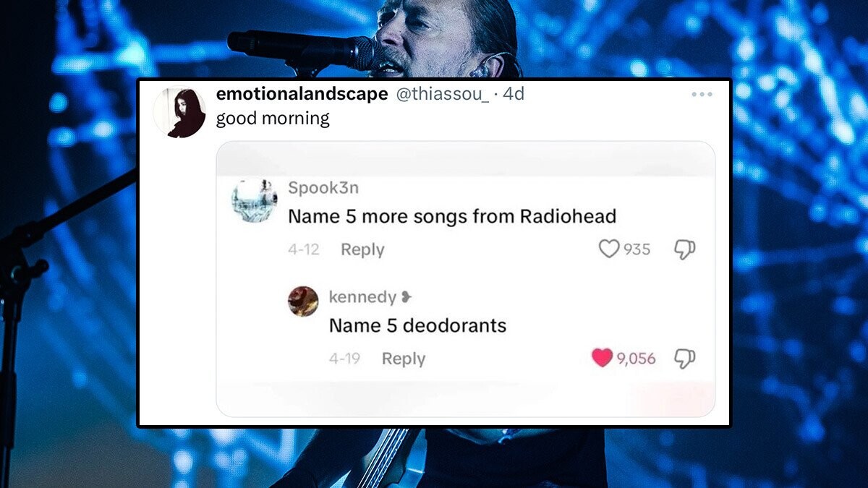The width and height of the screenshot is (868, 488).
Task: Unlike kennedy's comment via the red heart
Action: (x=602, y=358)
